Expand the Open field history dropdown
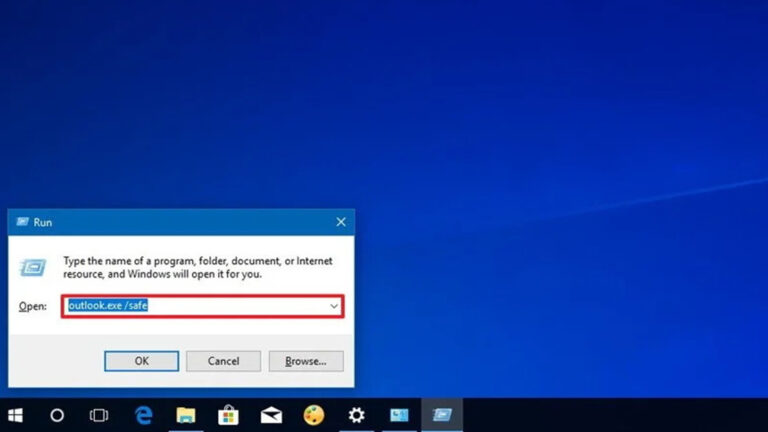The image size is (768, 432). (334, 306)
